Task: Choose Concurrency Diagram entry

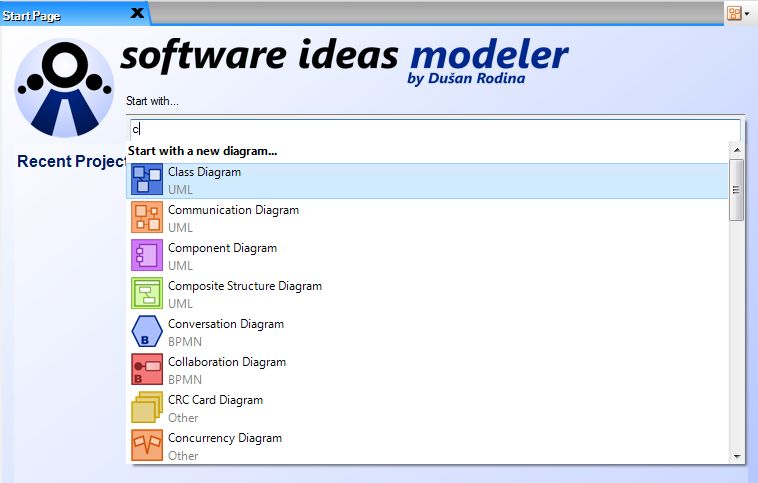Action: tap(427, 446)
